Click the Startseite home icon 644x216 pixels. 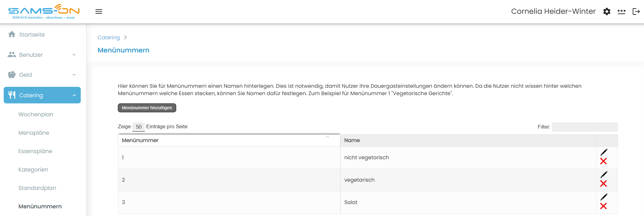pos(12,34)
